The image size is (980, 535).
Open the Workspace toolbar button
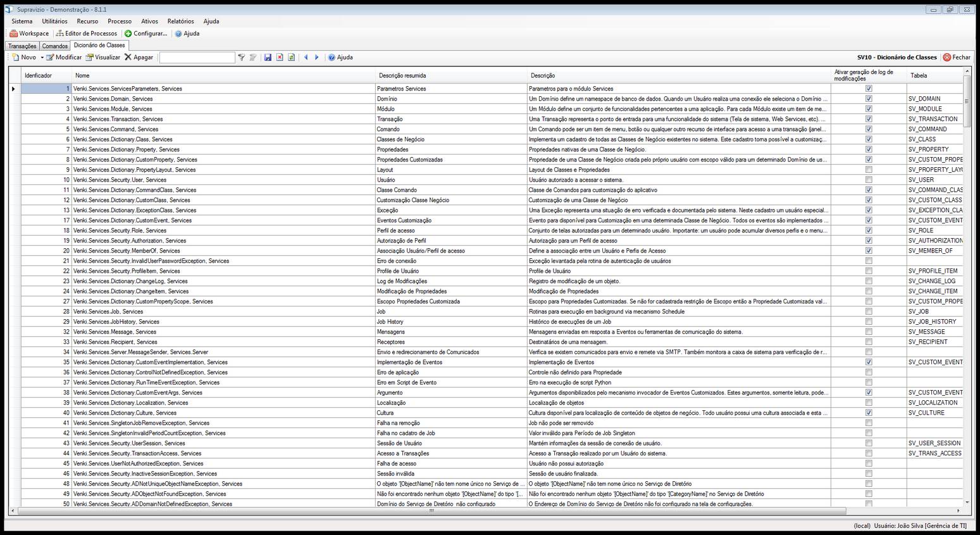click(29, 34)
